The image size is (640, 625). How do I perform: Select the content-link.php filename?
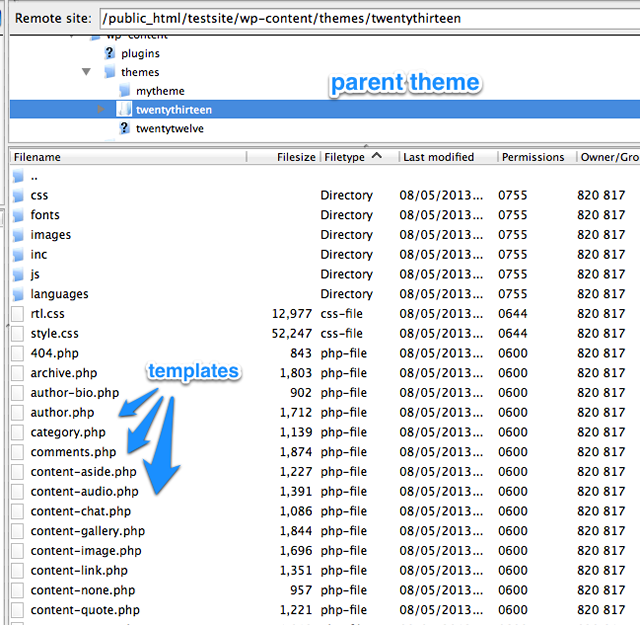click(x=79, y=571)
